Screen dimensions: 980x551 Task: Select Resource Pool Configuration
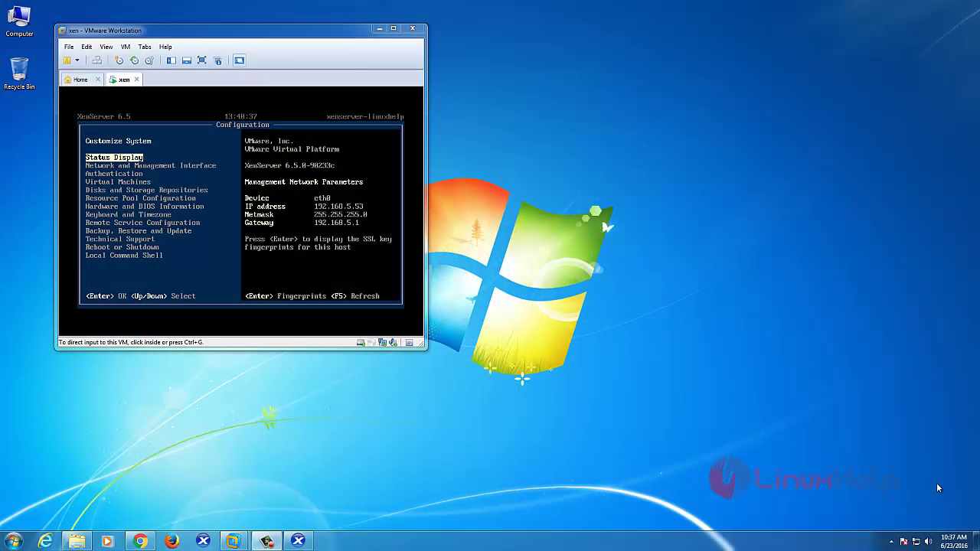click(141, 198)
